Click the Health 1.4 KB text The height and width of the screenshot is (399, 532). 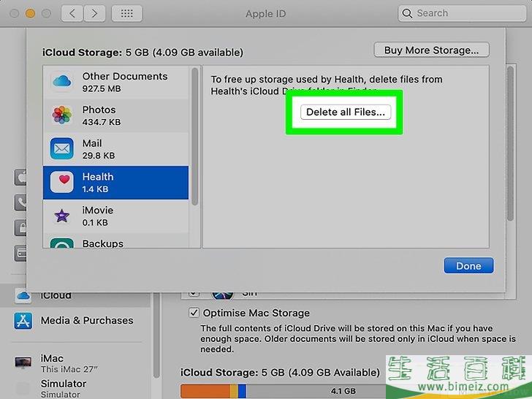coord(95,189)
